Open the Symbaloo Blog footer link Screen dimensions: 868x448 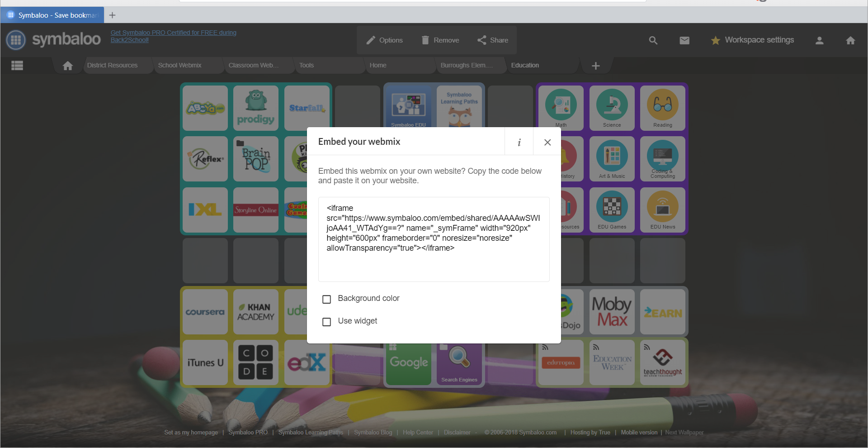(x=373, y=433)
